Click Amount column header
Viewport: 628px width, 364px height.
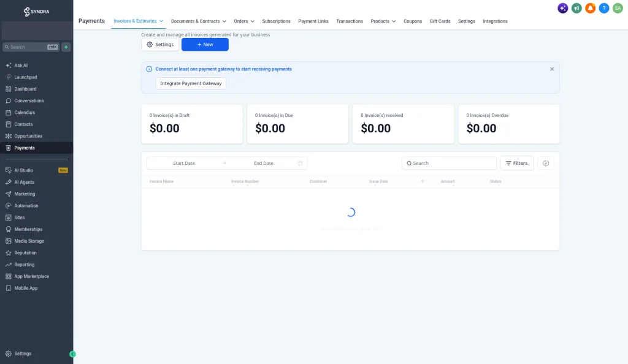point(447,181)
